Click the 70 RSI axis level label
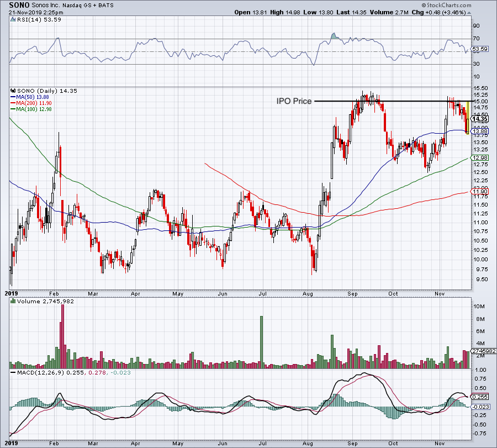The height and width of the screenshot is (448, 497). click(477, 38)
